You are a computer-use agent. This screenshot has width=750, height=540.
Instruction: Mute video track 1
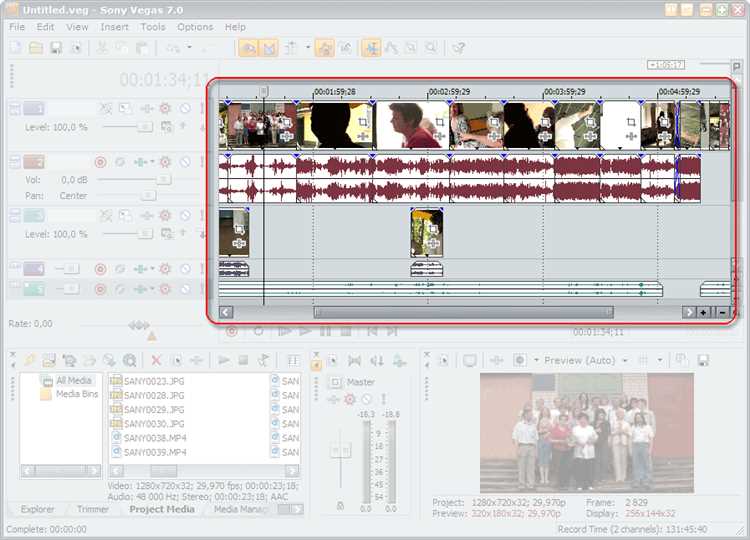(x=185, y=108)
